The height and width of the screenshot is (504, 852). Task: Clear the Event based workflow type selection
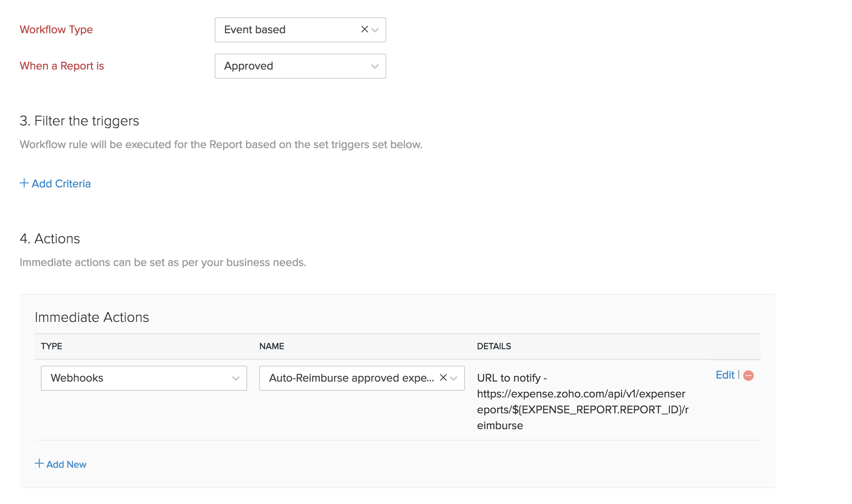point(364,29)
